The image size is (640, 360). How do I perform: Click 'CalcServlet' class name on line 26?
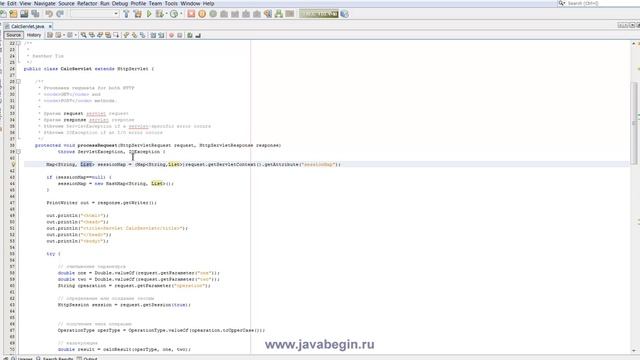tap(76, 69)
